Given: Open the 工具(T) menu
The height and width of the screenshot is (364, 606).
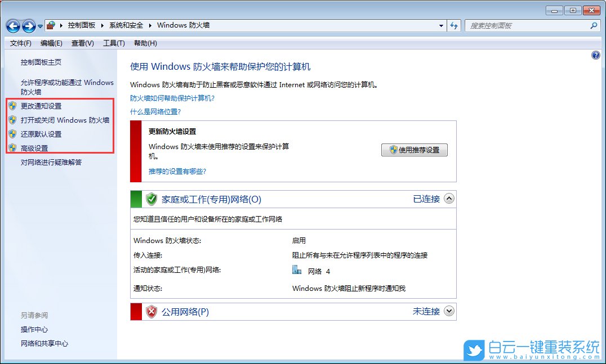Looking at the screenshot, I should (x=114, y=43).
